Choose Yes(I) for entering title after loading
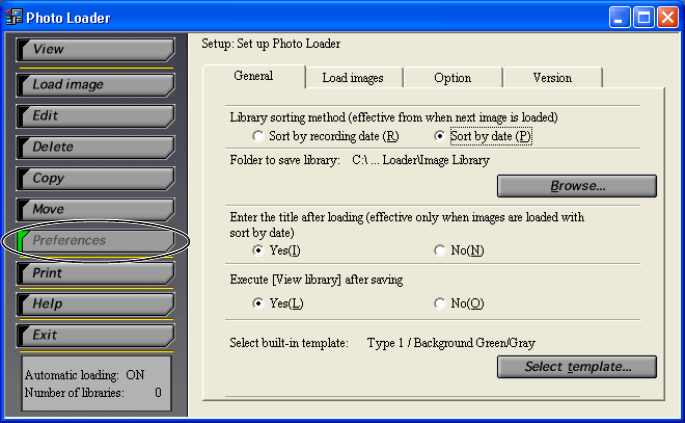 tap(259, 250)
